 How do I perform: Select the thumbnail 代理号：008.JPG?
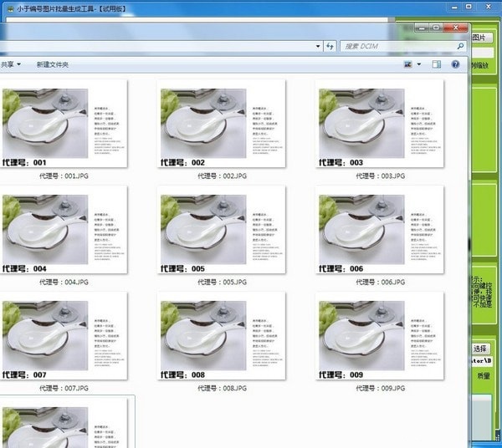(221, 336)
